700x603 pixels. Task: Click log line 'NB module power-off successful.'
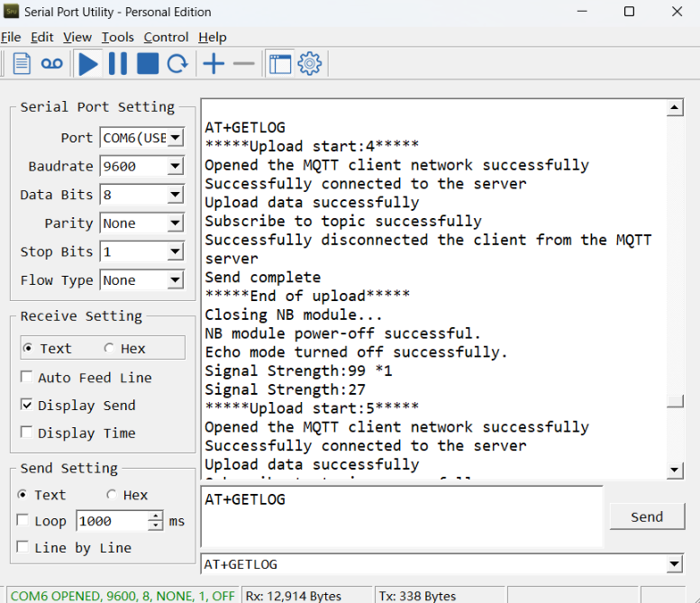point(342,333)
